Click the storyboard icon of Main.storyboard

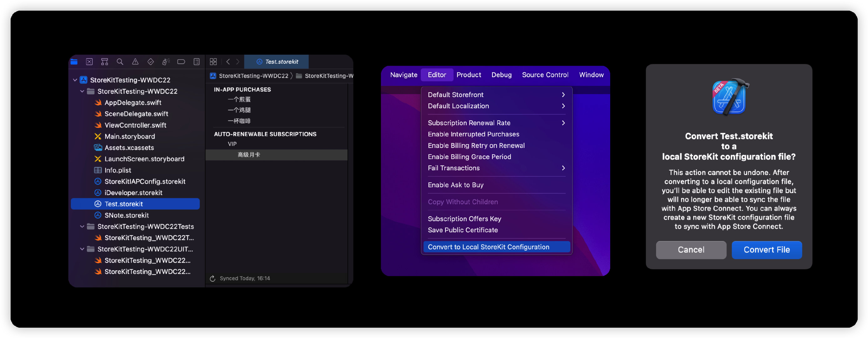point(98,136)
